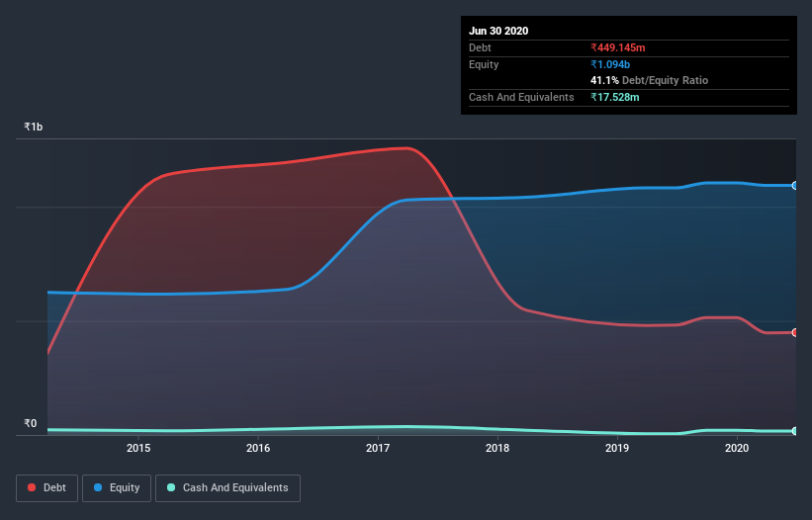
Task: Click the ₹17.528m cash value
Action: coord(615,97)
